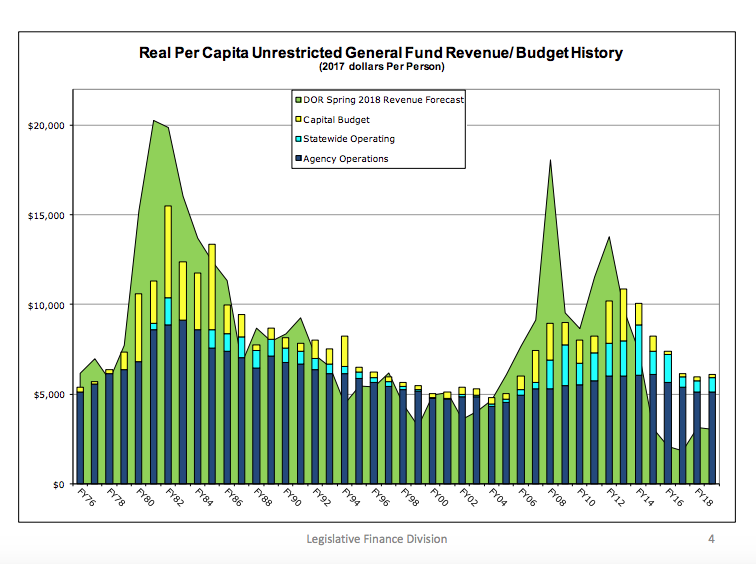Click the FY12 x-axis label
The height and width of the screenshot is (564, 756).
click(616, 497)
